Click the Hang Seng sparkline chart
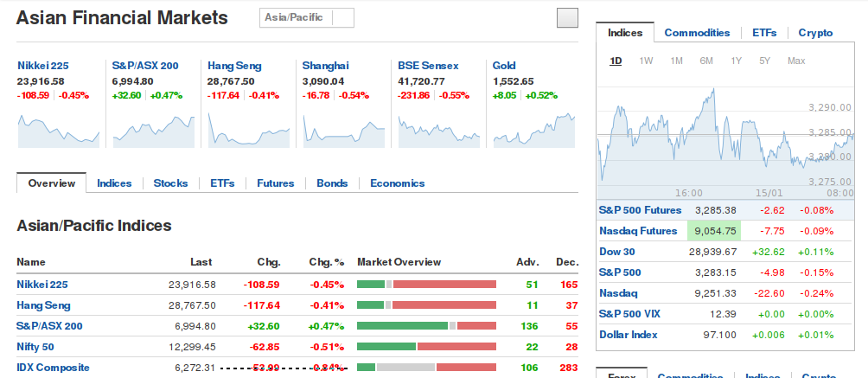Image resolution: width=868 pixels, height=378 pixels. tap(249, 131)
